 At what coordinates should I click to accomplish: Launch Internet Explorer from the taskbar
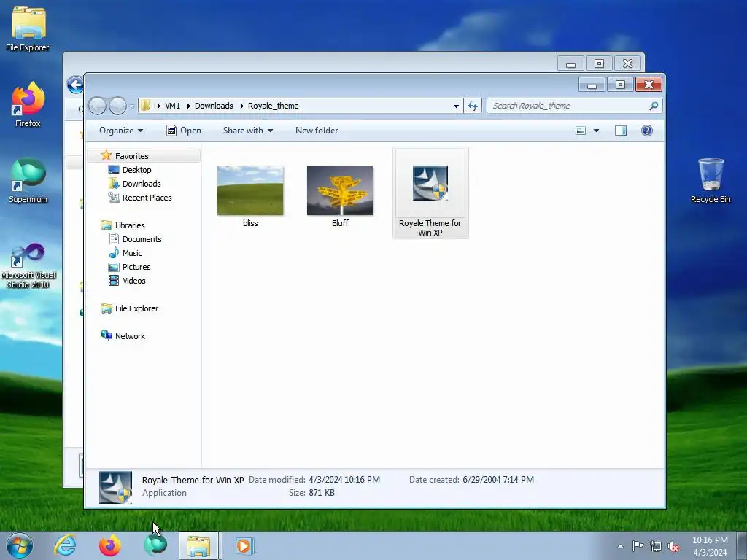[65, 545]
